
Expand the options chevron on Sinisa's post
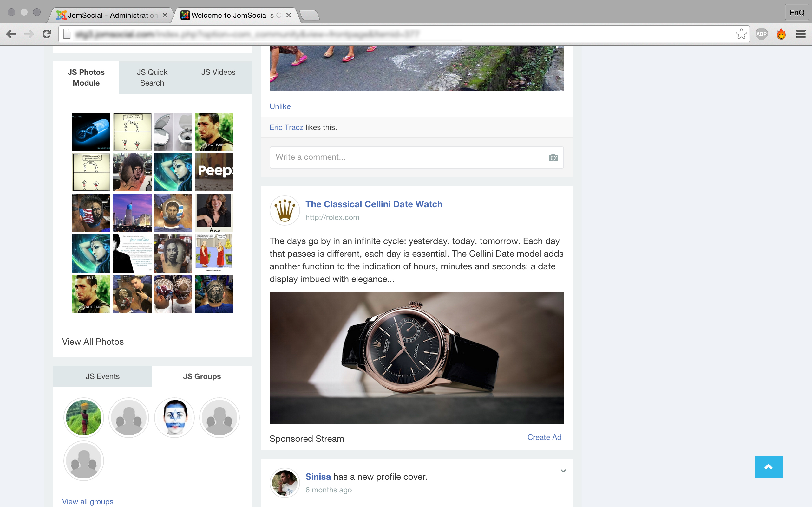coord(563,471)
